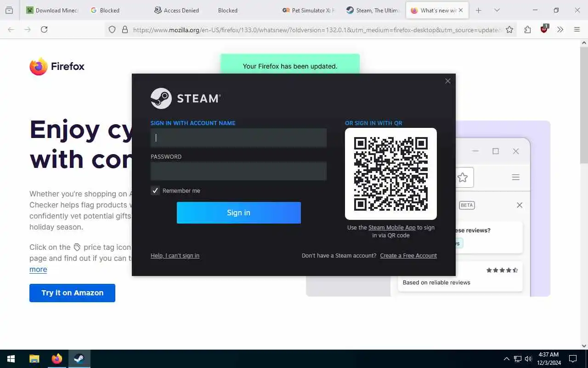
Task: Click the Try it on Amazon button
Action: click(x=72, y=293)
